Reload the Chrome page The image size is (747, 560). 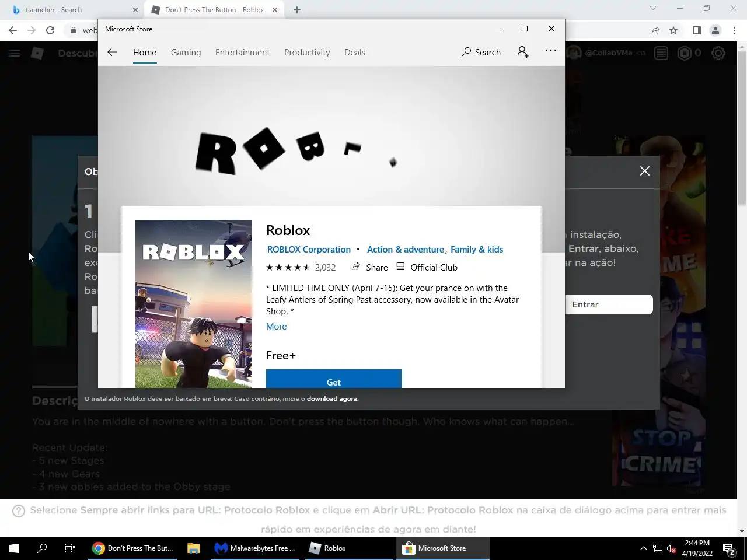point(50,30)
